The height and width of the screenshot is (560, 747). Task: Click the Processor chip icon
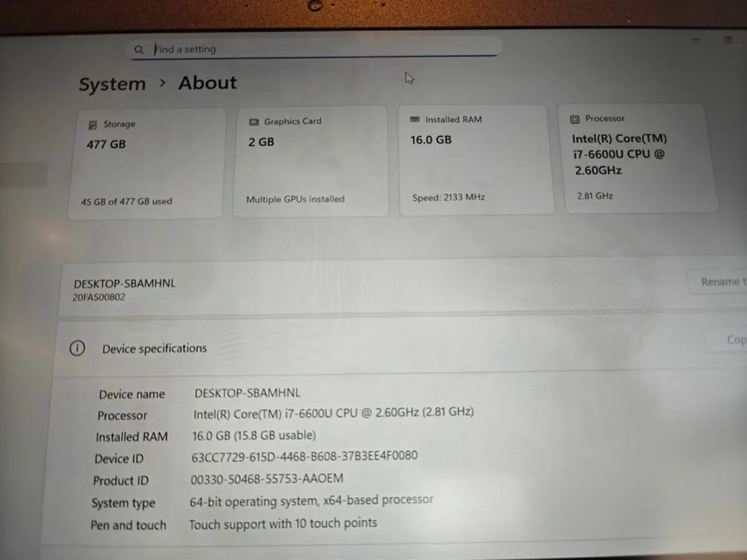pyautogui.click(x=575, y=118)
